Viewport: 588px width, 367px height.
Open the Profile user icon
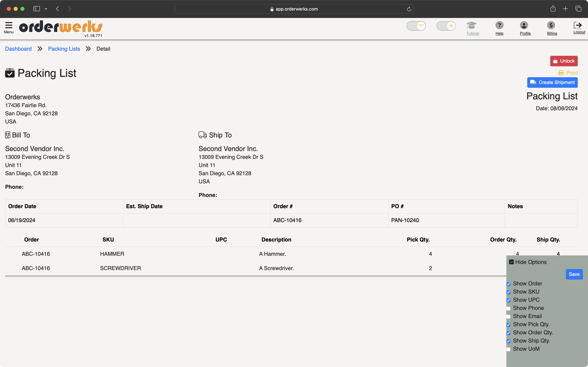524,25
